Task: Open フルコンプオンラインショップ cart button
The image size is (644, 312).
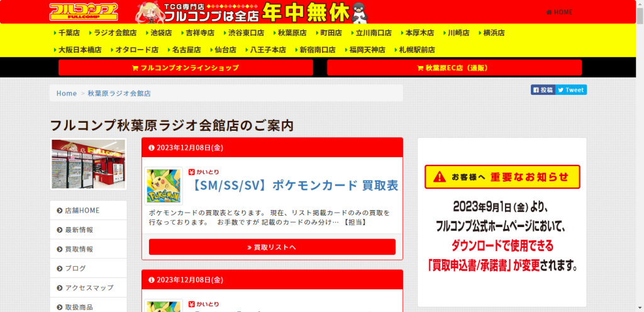Action: click(186, 68)
